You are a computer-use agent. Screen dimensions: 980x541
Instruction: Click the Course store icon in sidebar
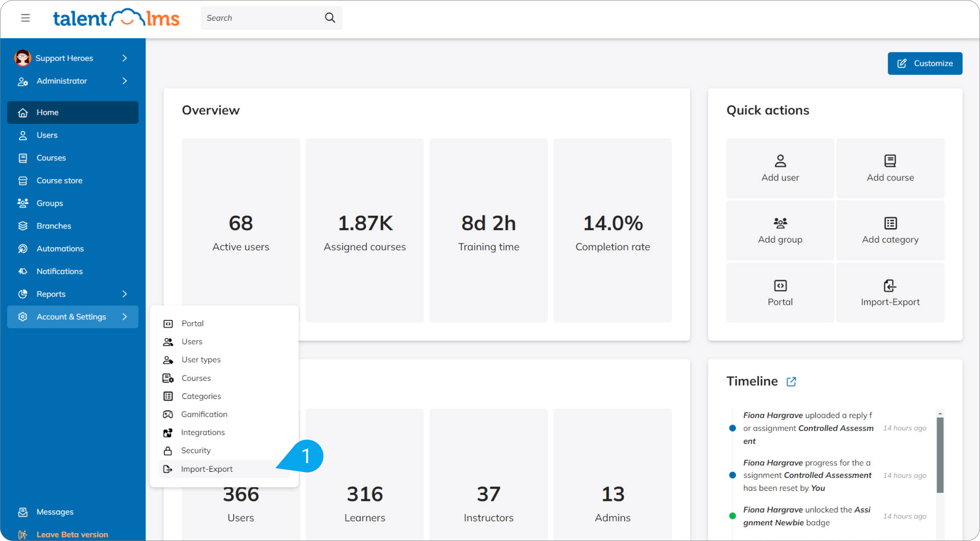point(23,180)
